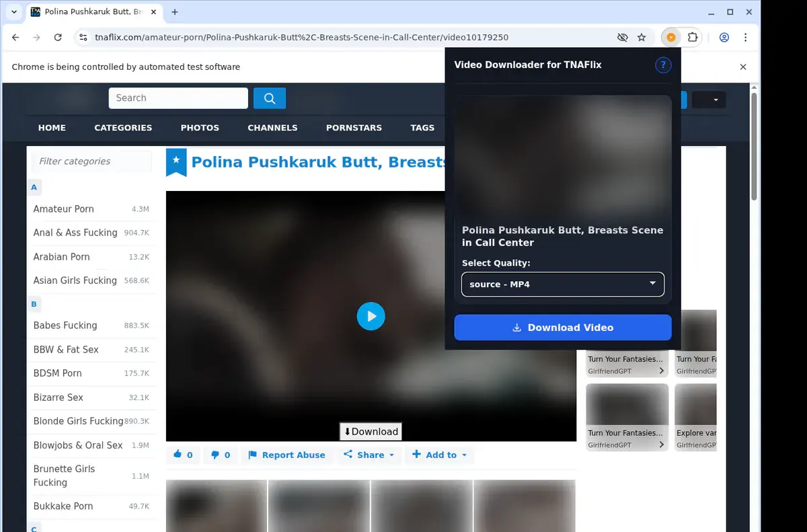The width and height of the screenshot is (807, 532).
Task: Click the blue favorite star ribbon icon
Action: 176,162
